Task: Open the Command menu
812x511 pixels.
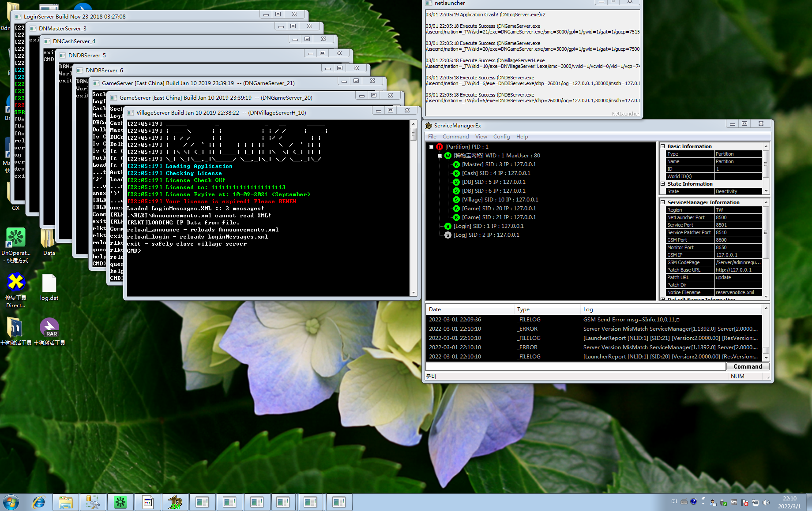Action: 455,137
